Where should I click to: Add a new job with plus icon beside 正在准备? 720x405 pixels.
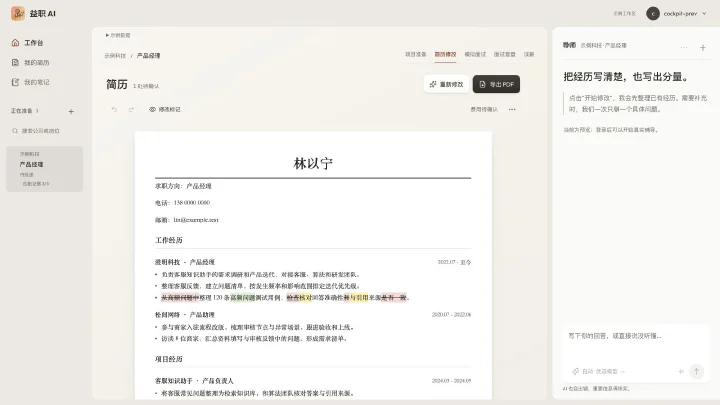[x=71, y=111]
